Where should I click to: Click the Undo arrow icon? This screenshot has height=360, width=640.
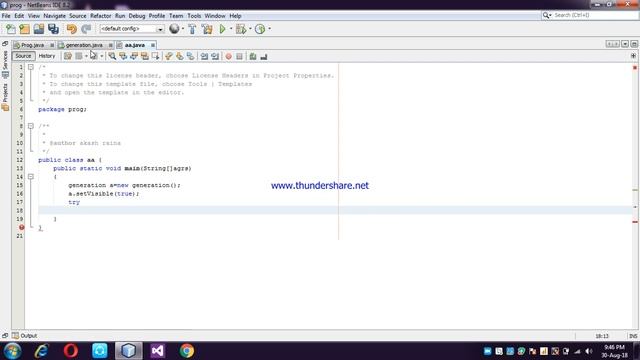pos(72,29)
